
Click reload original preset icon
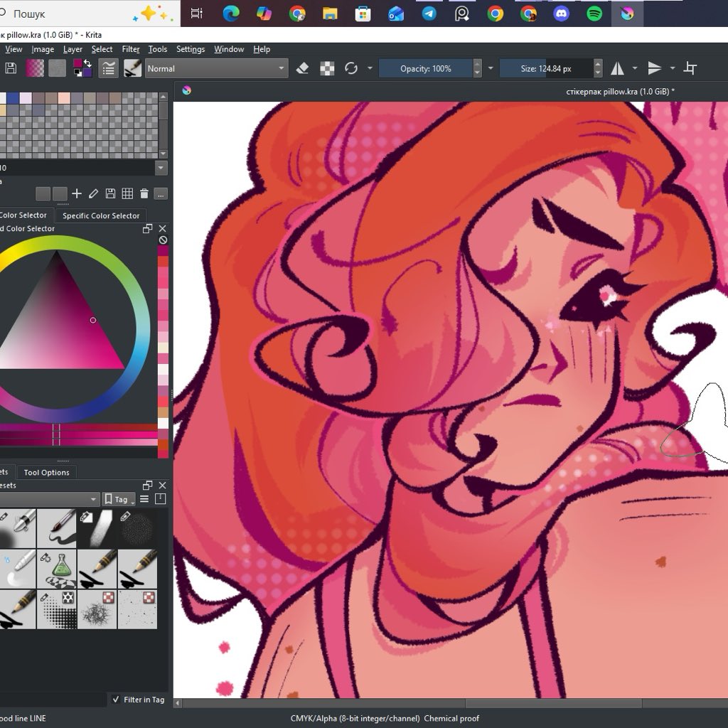(x=351, y=68)
